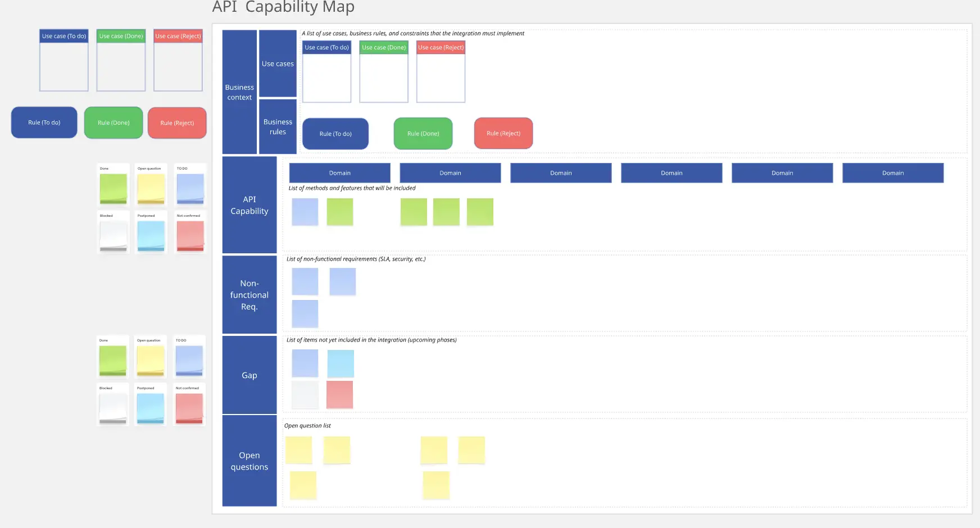
Task: Click the pink sticky note in Gap row
Action: (339, 394)
